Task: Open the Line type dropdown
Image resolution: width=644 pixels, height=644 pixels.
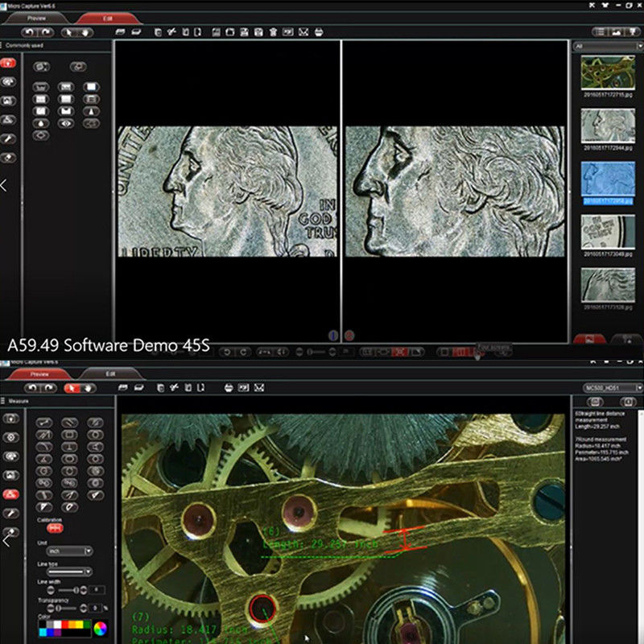Action: click(x=69, y=572)
